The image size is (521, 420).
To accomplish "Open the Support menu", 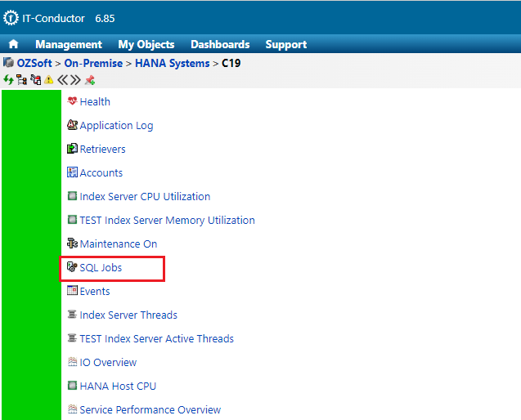I will point(286,45).
